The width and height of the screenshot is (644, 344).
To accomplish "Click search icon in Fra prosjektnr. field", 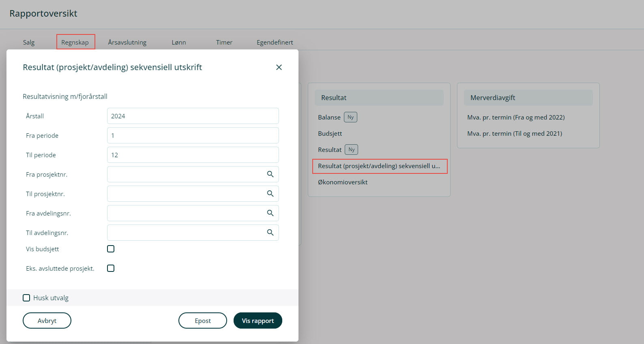I will tap(270, 174).
